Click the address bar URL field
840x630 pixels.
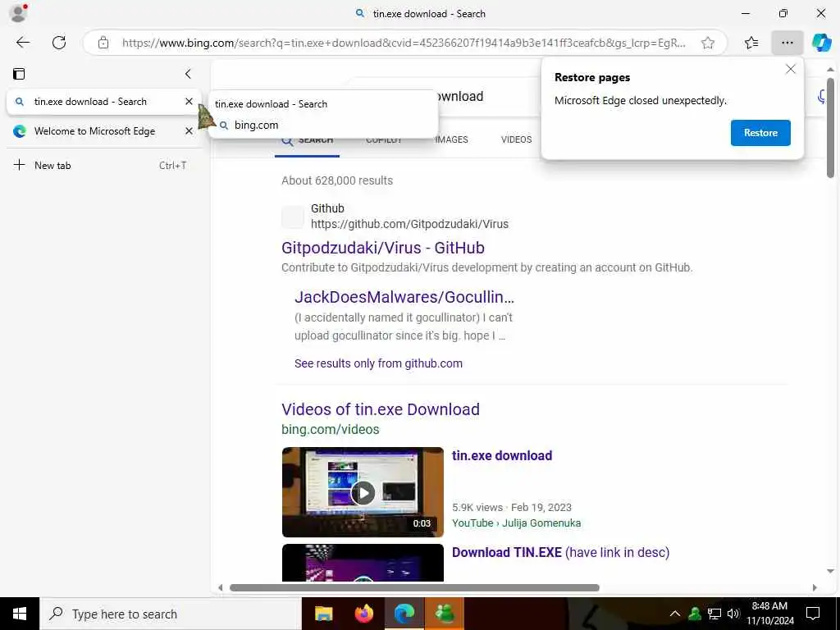click(x=404, y=43)
